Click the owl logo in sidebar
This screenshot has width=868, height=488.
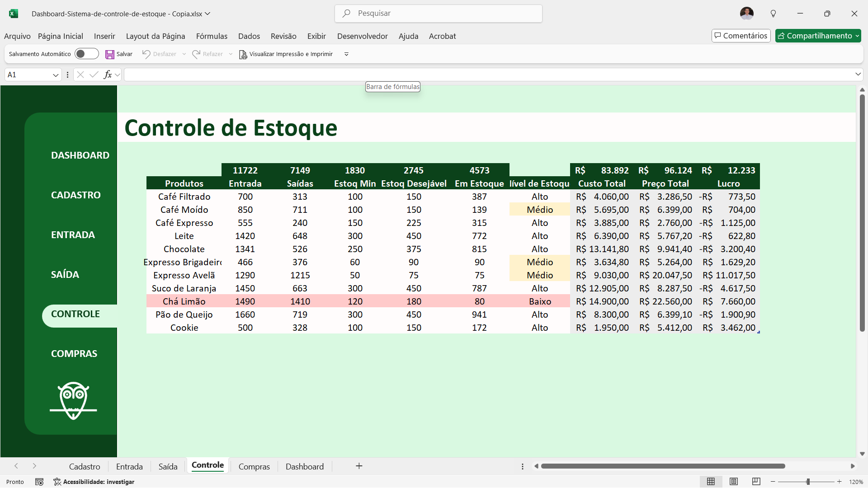point(73,400)
